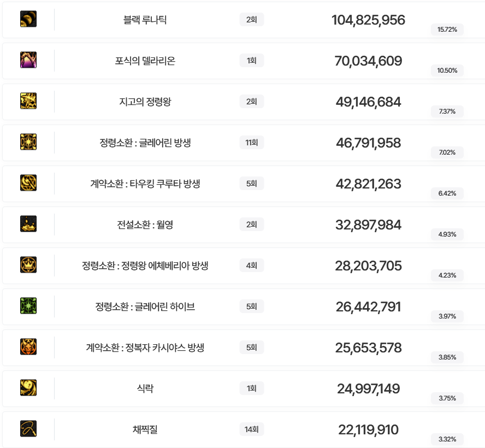Click the 15.72% damage share badge
This screenshot has height=448, width=485.
[447, 30]
